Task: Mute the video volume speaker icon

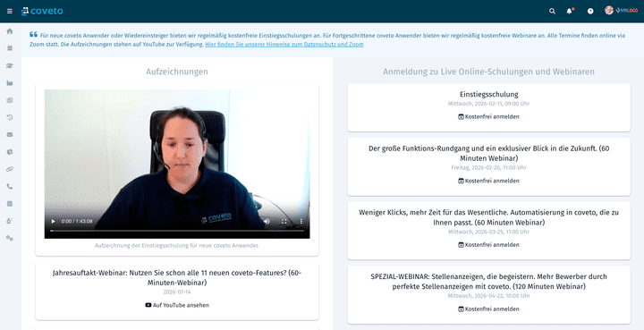Action: coord(267,221)
